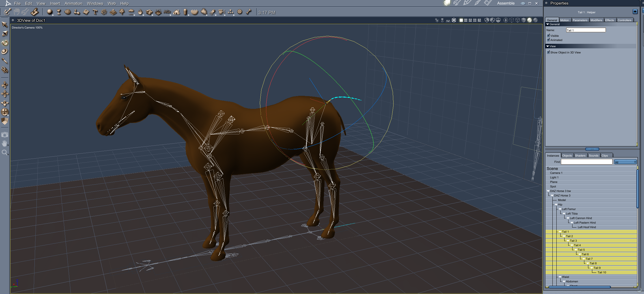Collapse the Hip tree node

(x=556, y=205)
